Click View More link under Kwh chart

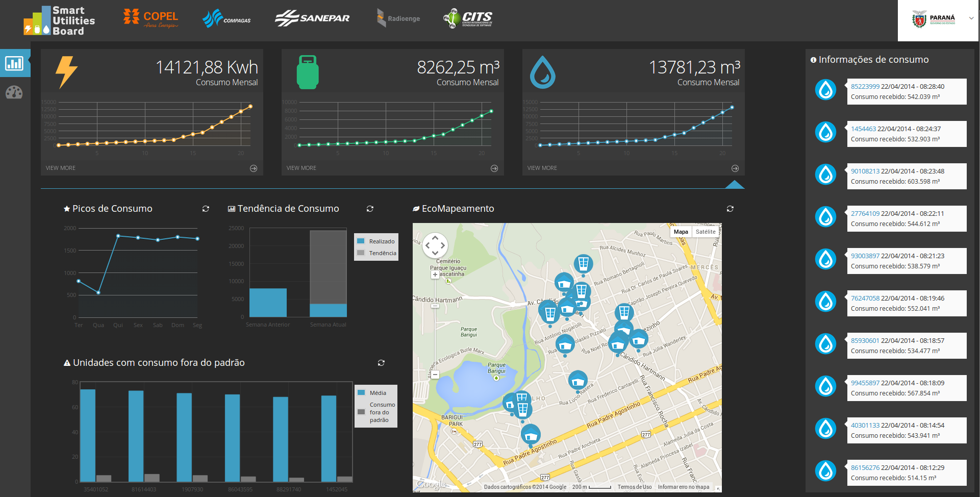point(61,168)
